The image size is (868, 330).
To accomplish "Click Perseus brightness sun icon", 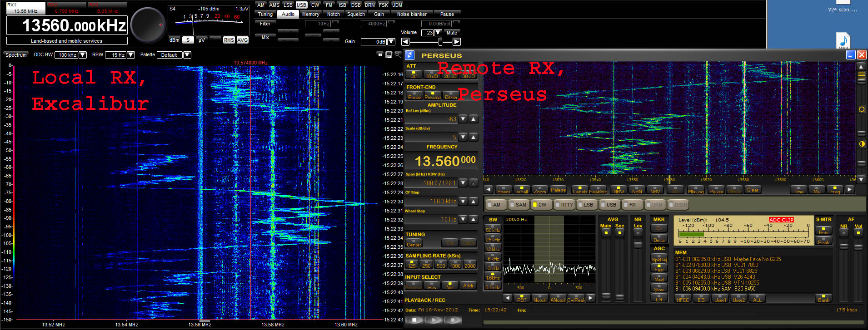I will (861, 109).
